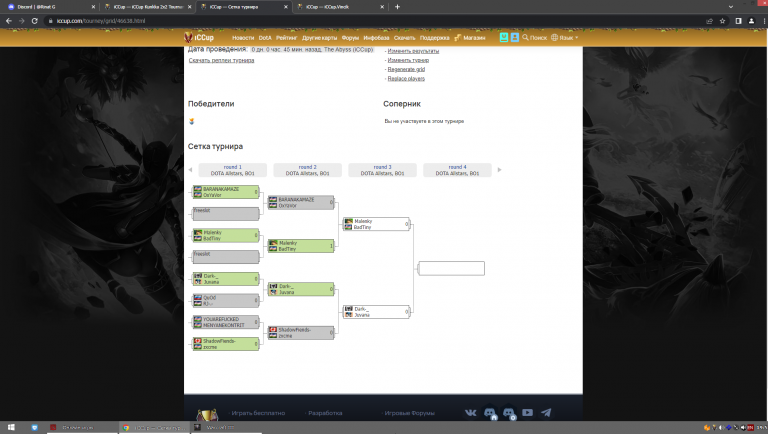This screenshot has height=434, width=768.
Task: Open the Новости menu item
Action: click(x=243, y=38)
